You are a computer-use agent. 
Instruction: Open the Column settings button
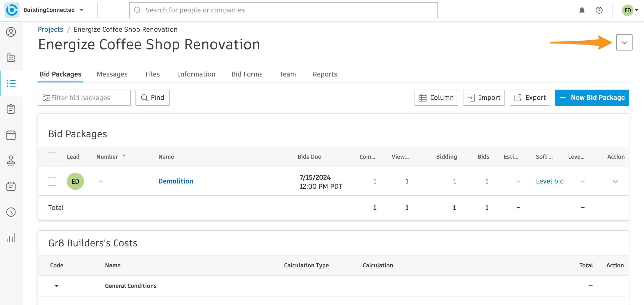(x=436, y=98)
